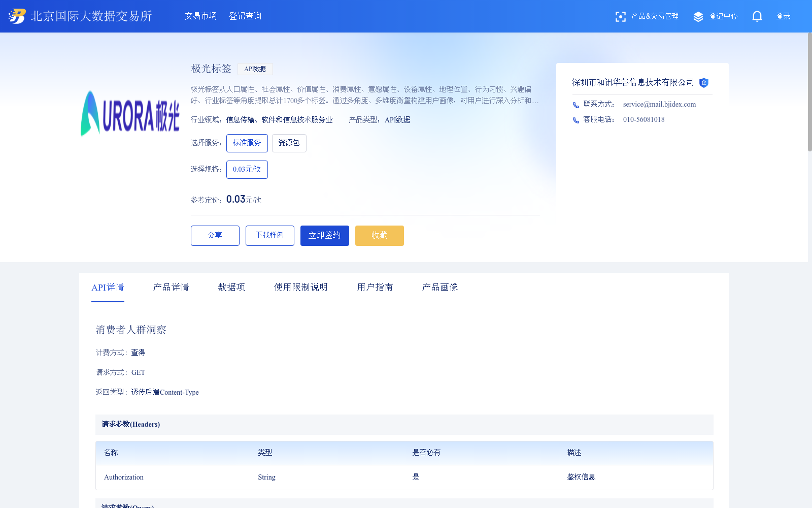Image resolution: width=812 pixels, height=508 pixels.
Task: Open the 交易市场 menu
Action: 200,16
